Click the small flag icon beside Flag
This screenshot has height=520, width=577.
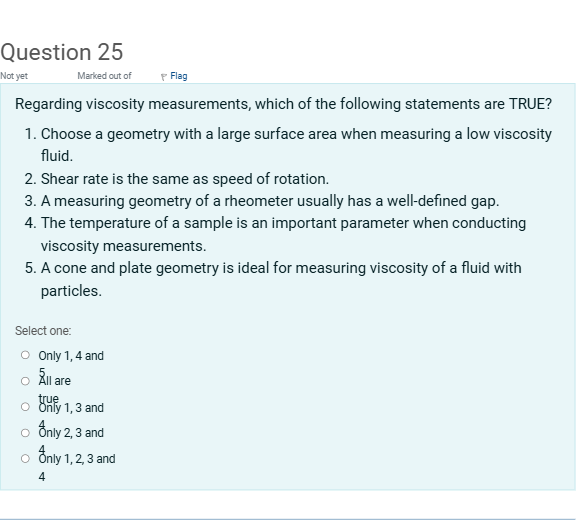click(x=164, y=77)
